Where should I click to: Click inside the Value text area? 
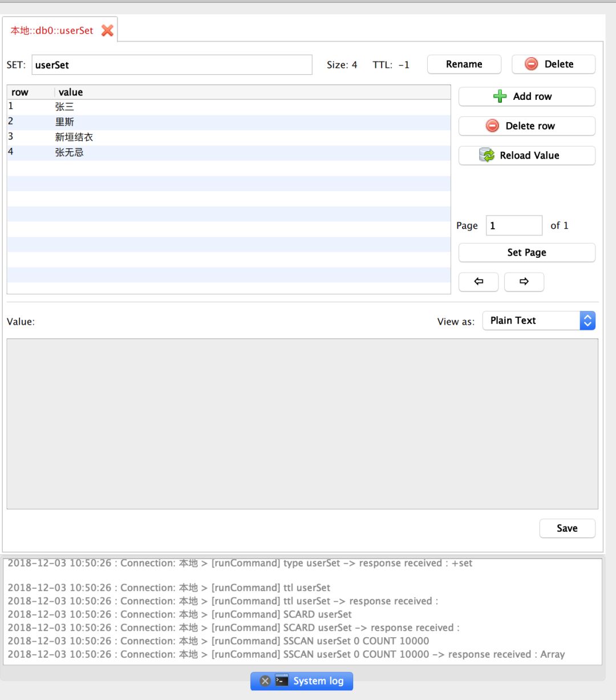click(302, 423)
